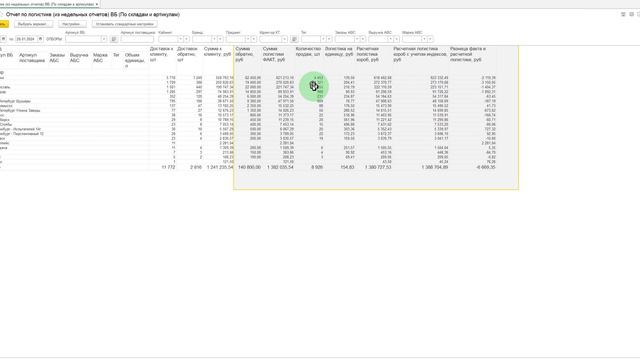The width and height of the screenshot is (640, 360).
Task: Click Установить стандартные настройки button
Action: (124, 24)
